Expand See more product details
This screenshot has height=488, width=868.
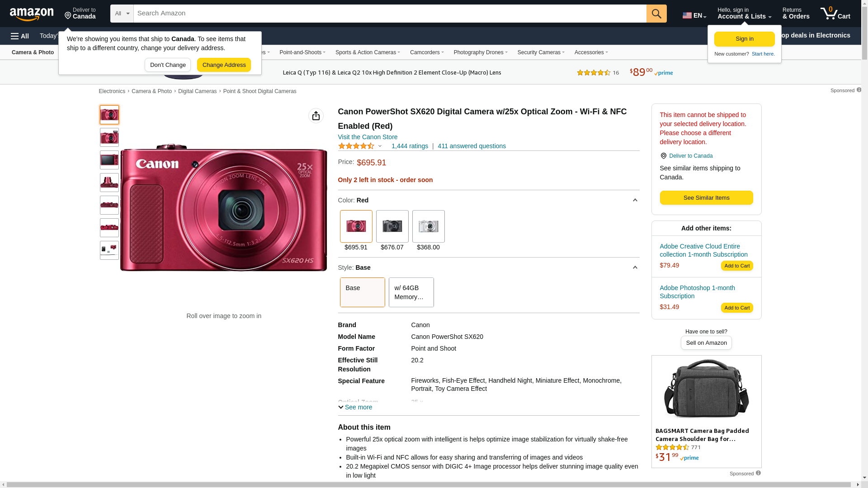(355, 407)
